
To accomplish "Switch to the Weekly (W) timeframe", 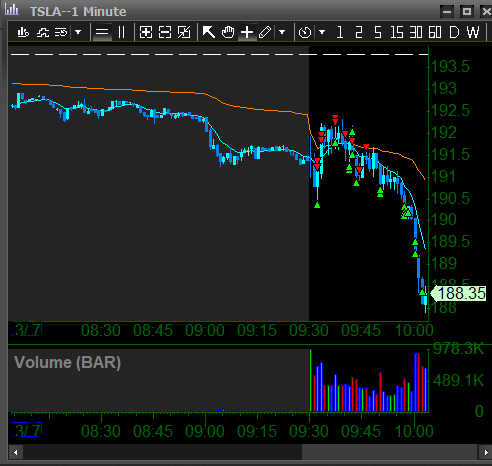I will 473,32.
